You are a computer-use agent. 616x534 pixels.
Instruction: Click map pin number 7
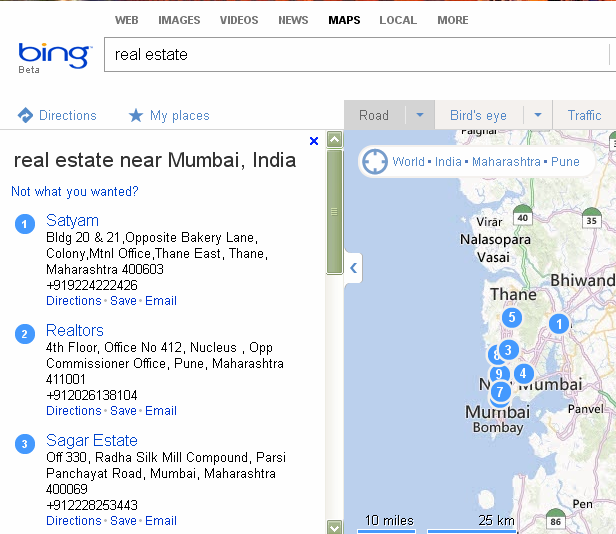(x=500, y=391)
